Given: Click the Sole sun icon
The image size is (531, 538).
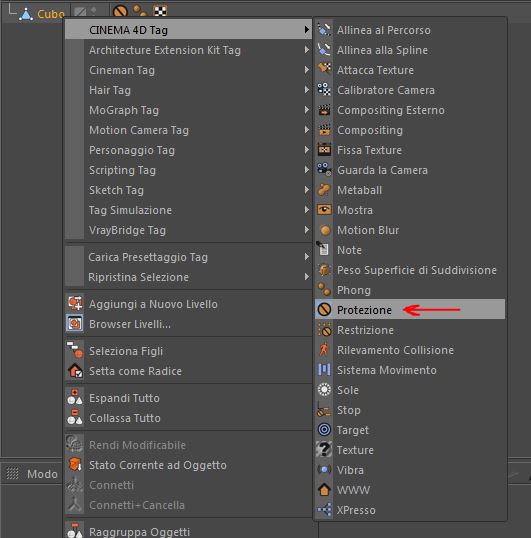Looking at the screenshot, I should click(x=324, y=390).
